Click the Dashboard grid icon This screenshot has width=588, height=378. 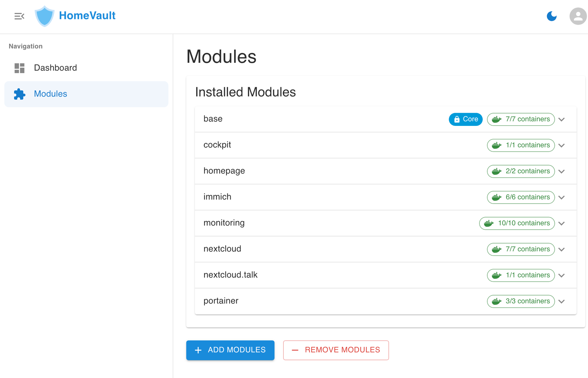(19, 68)
